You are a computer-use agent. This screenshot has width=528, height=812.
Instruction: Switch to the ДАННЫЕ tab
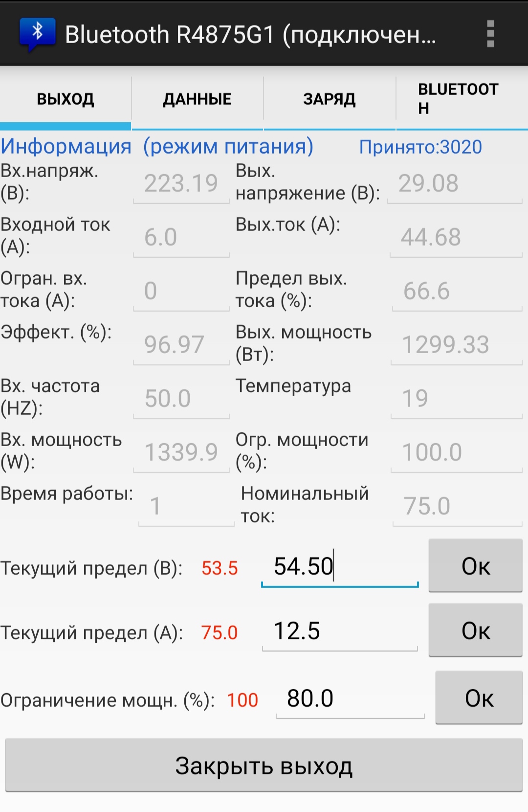(x=197, y=99)
